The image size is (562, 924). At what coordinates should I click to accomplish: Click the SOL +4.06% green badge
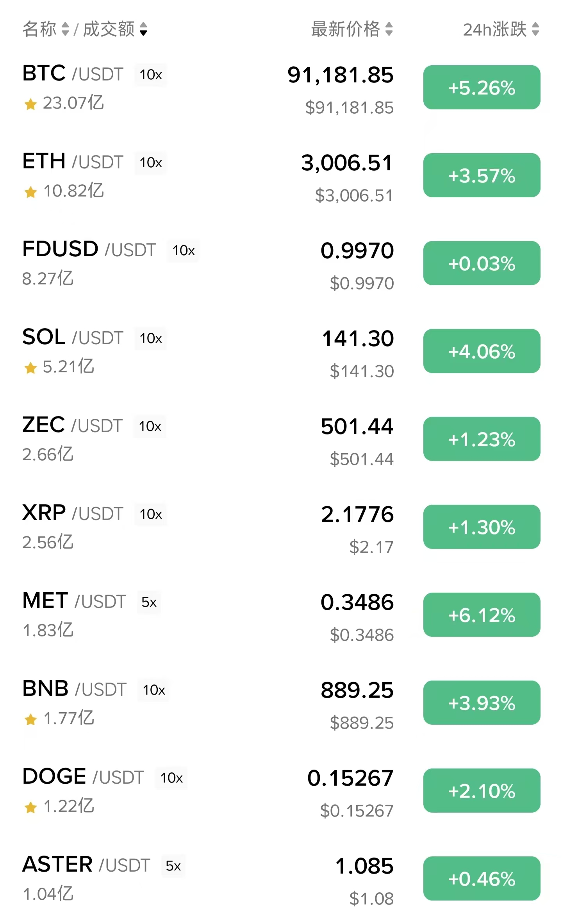482,351
